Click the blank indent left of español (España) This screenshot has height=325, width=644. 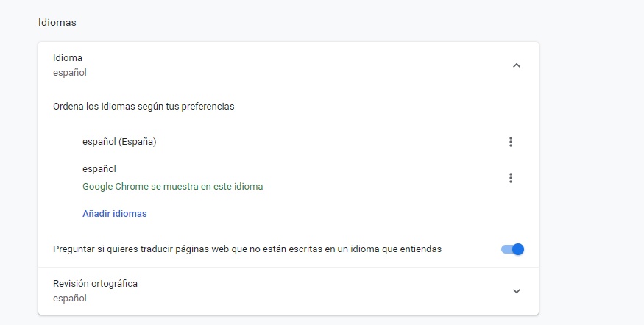[x=66, y=142]
